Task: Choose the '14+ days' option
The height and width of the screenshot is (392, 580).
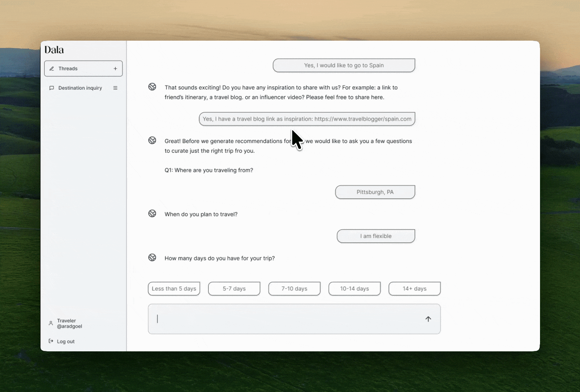Action: [x=415, y=289]
